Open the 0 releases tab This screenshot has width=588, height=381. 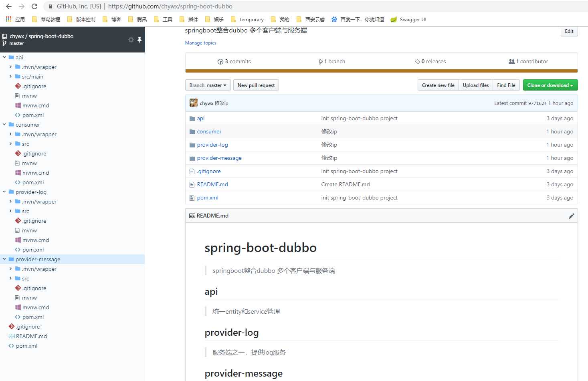click(430, 62)
